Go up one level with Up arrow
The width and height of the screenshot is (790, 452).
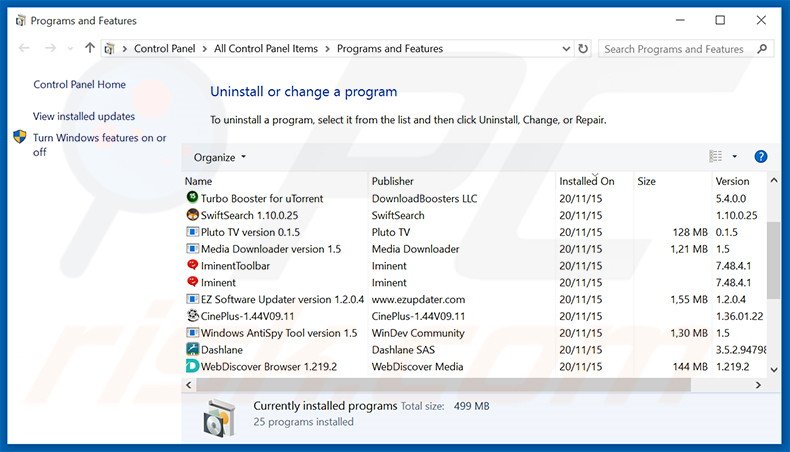[x=90, y=48]
